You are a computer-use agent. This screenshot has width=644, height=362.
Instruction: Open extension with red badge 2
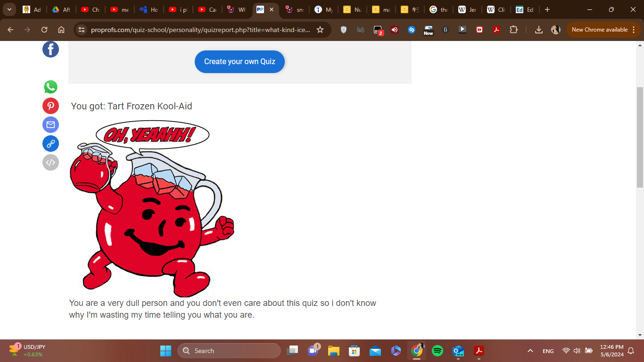click(x=378, y=30)
